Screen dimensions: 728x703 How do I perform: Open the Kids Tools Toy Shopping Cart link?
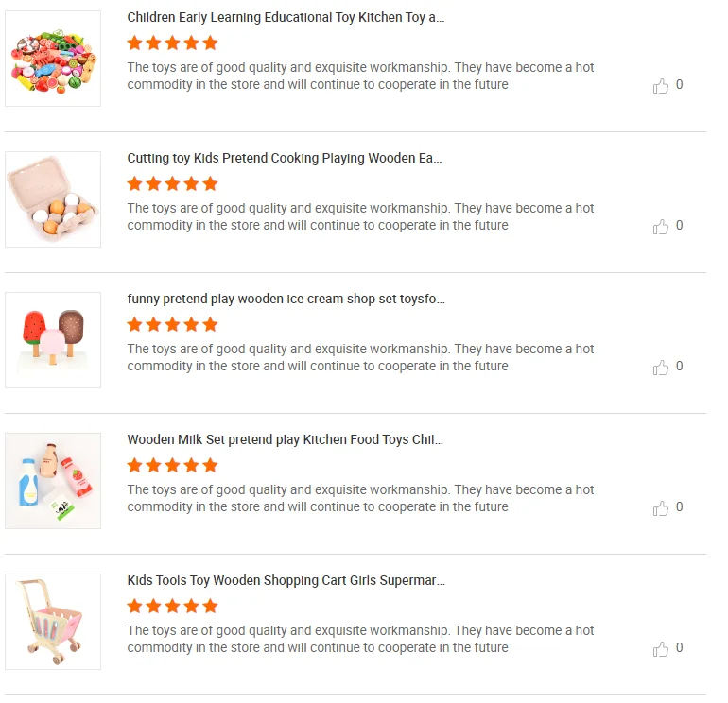[x=286, y=580]
